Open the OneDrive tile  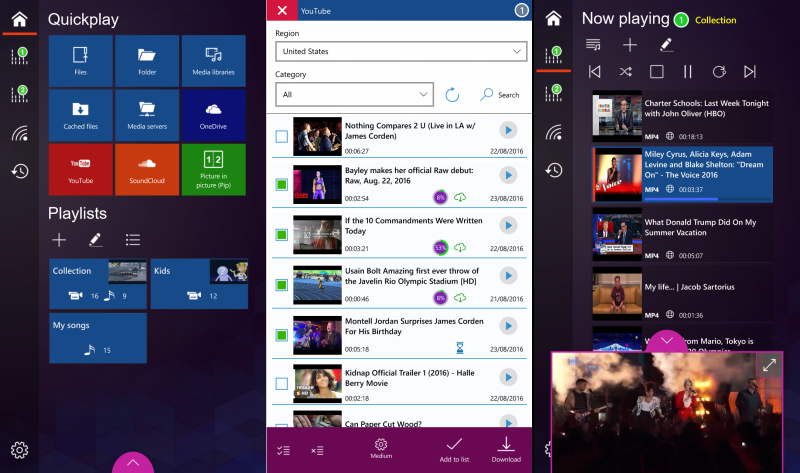pyautogui.click(x=213, y=115)
